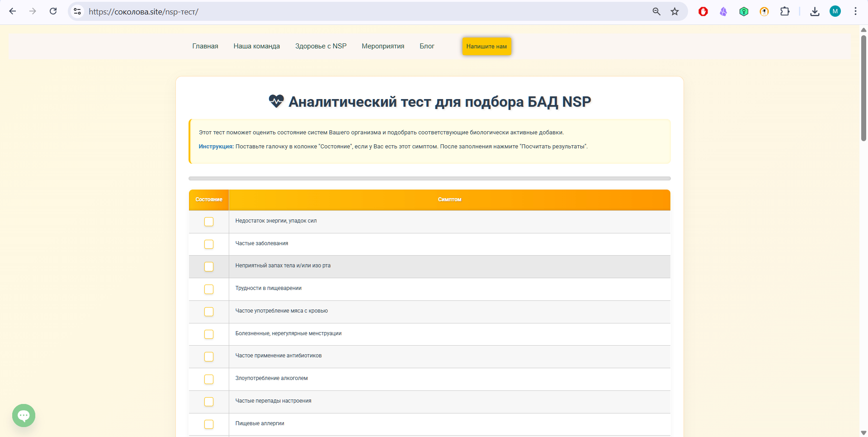Open the Chrome three-dot menu
Viewport: 868px width, 437px height.
pos(855,11)
